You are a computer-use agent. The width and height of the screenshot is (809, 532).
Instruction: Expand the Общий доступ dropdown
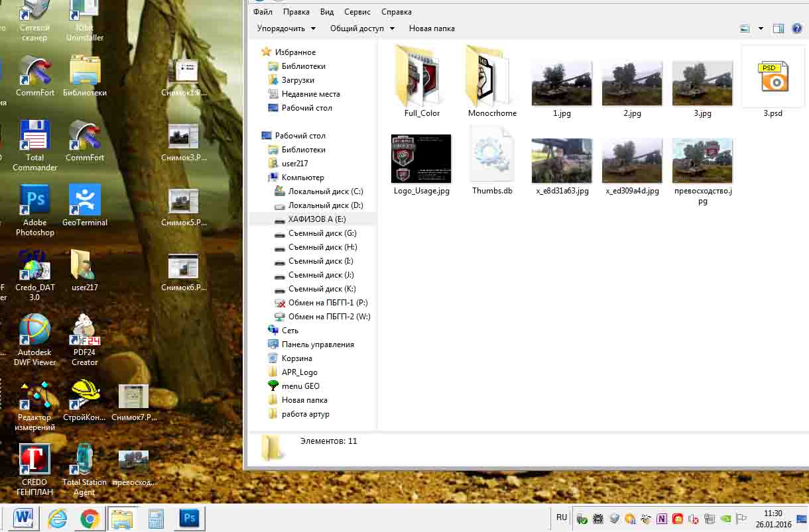pyautogui.click(x=362, y=28)
